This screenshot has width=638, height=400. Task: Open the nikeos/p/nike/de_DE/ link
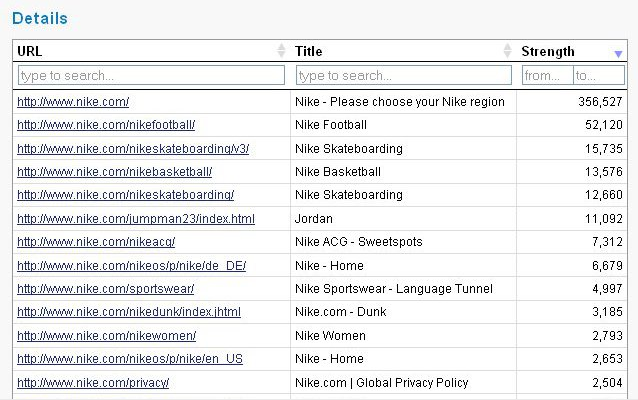(131, 266)
